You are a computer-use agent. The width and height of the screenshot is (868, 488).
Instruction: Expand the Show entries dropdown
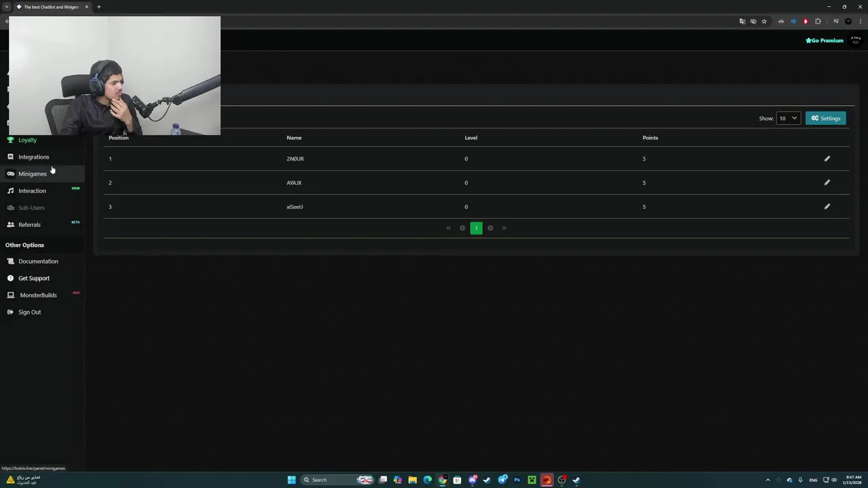coord(788,118)
